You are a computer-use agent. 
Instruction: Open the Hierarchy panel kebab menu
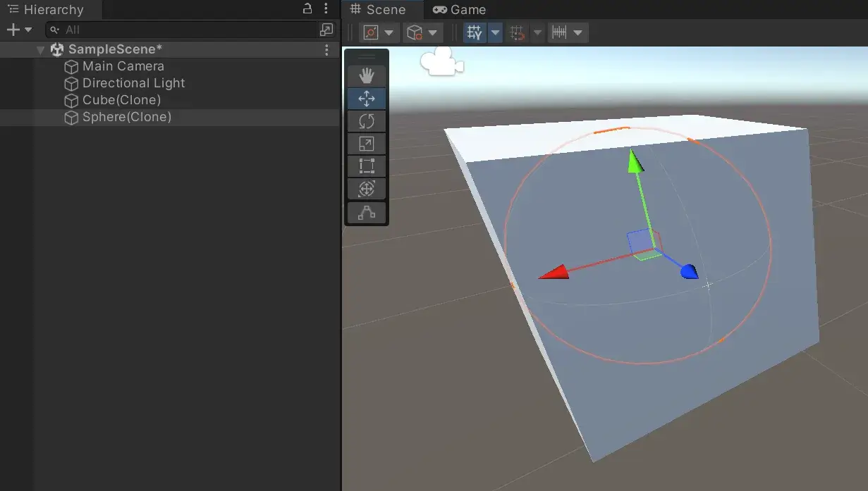326,8
